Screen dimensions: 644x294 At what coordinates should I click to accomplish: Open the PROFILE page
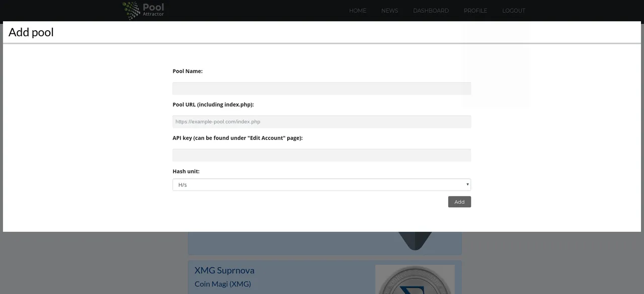tap(475, 11)
